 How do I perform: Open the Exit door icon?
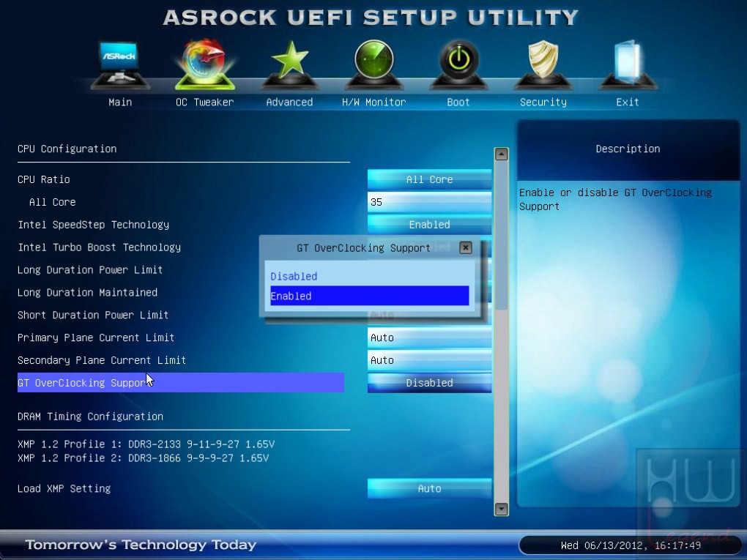coord(628,64)
